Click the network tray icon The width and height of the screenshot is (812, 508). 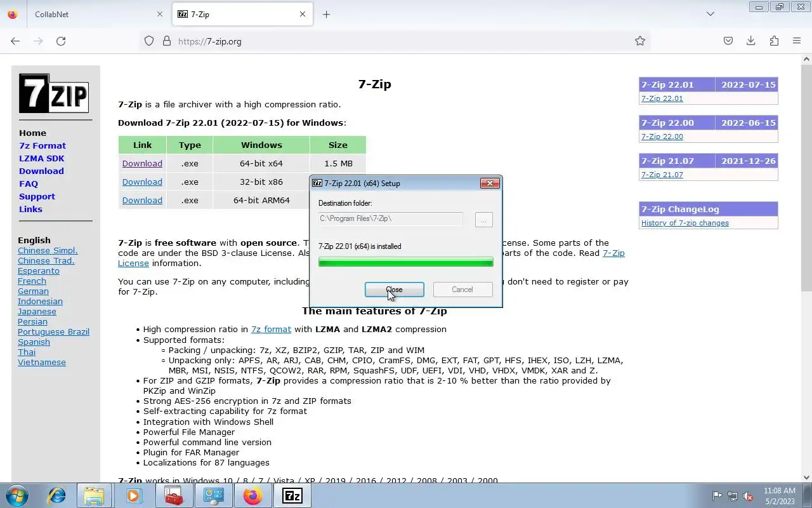(733, 496)
